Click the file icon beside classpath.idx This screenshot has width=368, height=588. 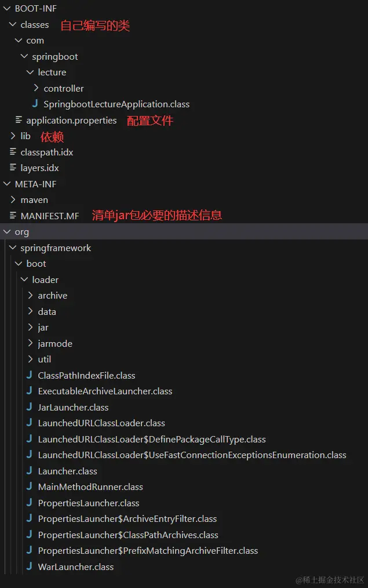coord(13,151)
